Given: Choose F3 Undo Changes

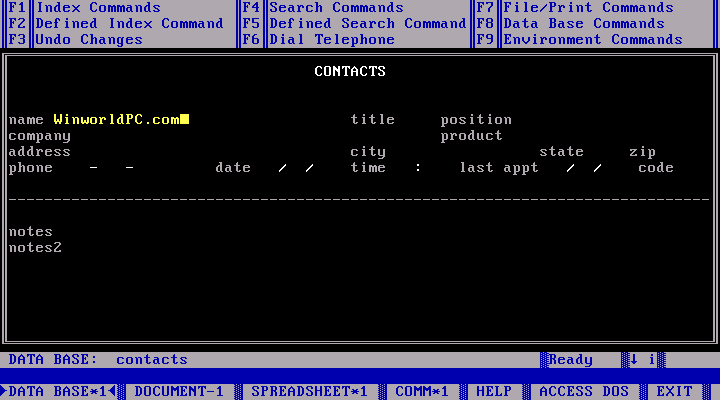Looking at the screenshot, I should (x=76, y=39).
